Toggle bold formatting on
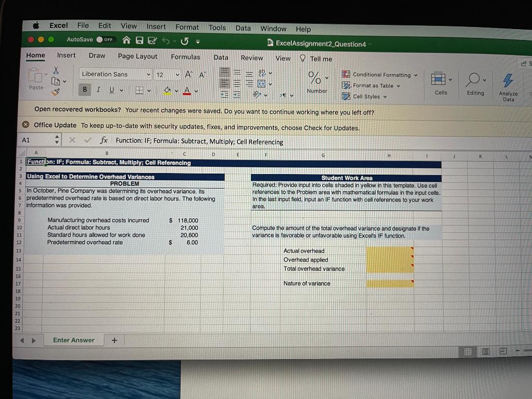532x399 pixels. (x=84, y=89)
